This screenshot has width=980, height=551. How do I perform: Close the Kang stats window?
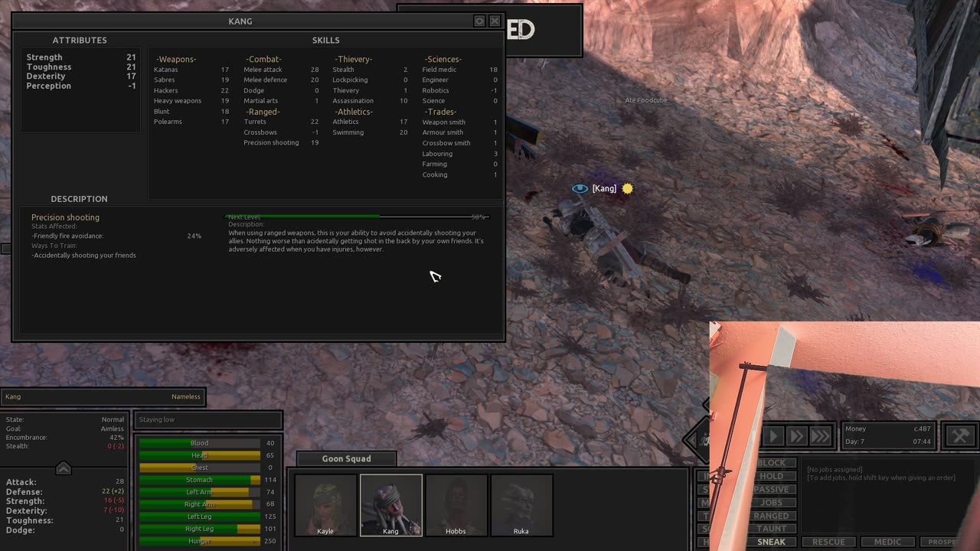point(495,21)
